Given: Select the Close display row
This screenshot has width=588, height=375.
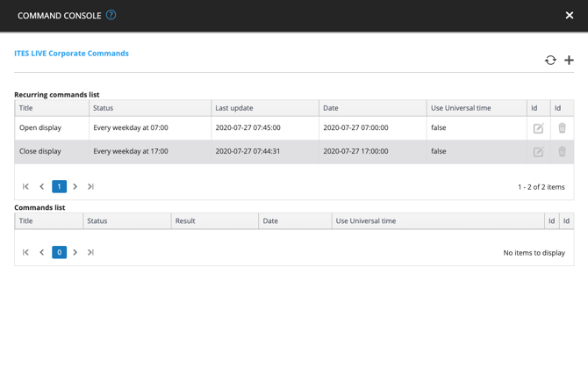Looking at the screenshot, I should (40, 152).
